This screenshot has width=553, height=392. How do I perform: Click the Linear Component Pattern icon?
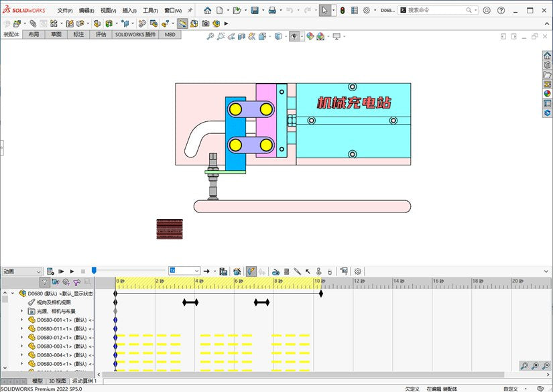[54, 23]
